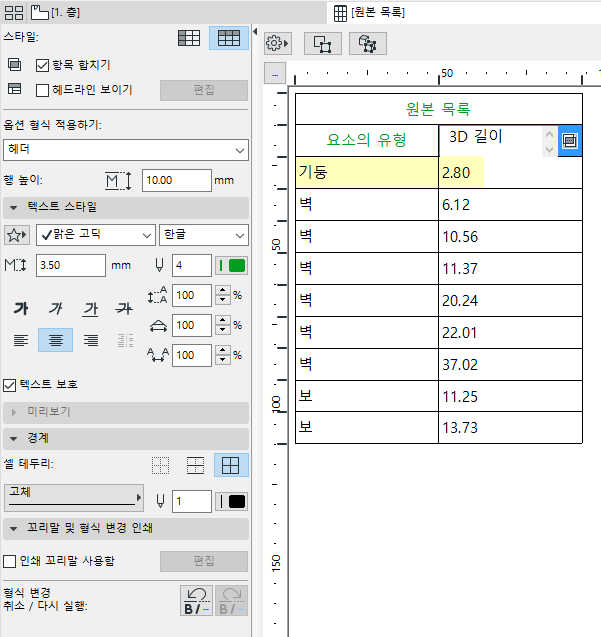Image resolution: width=601 pixels, height=637 pixels.
Task: Redo the format change
Action: [231, 600]
